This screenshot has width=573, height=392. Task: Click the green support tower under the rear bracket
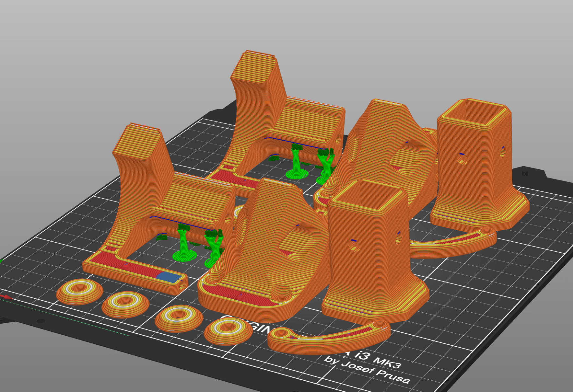[x=297, y=162]
